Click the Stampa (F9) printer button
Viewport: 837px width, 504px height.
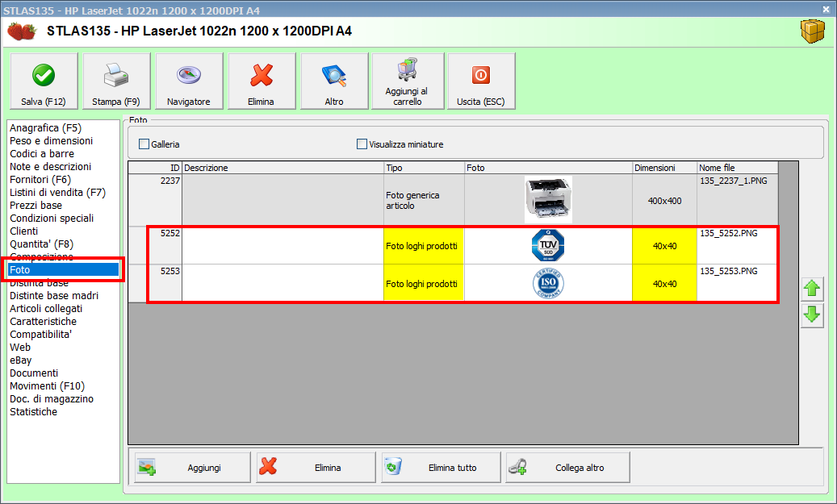point(116,81)
